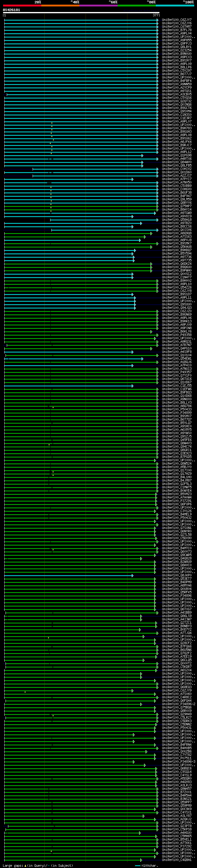Click the =100char. scale legend
197x868 pixels.
[x=147, y=866]
